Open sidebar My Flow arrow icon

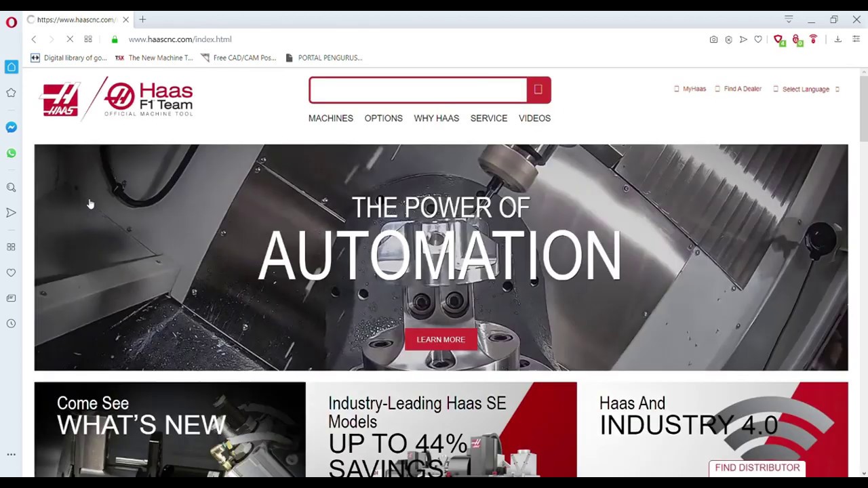click(x=11, y=213)
